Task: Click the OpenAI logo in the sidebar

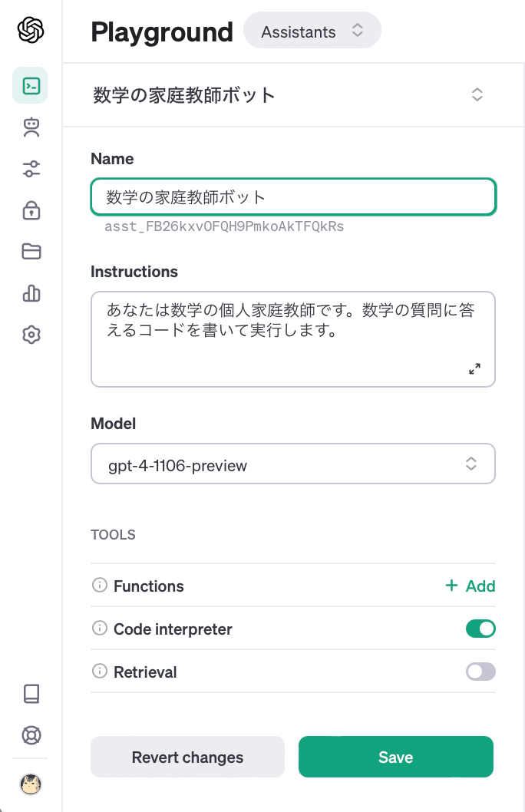Action: click(30, 31)
